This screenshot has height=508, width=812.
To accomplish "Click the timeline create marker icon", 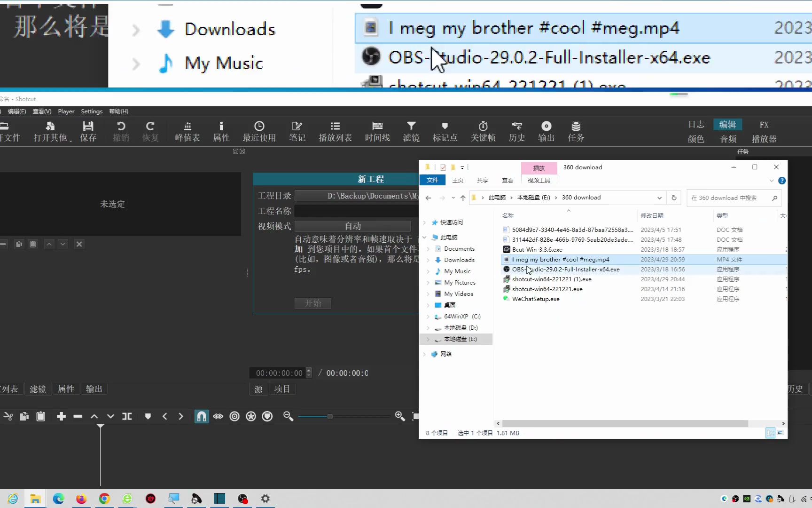I will tap(148, 416).
